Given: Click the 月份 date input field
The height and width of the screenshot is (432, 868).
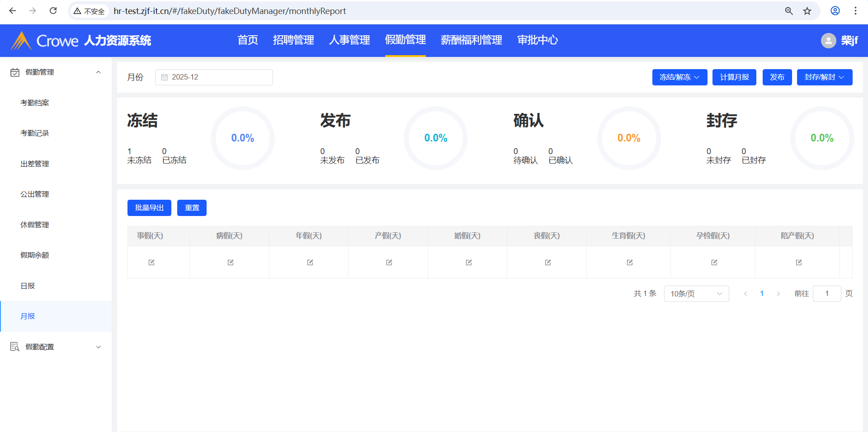Looking at the screenshot, I should click(x=214, y=77).
